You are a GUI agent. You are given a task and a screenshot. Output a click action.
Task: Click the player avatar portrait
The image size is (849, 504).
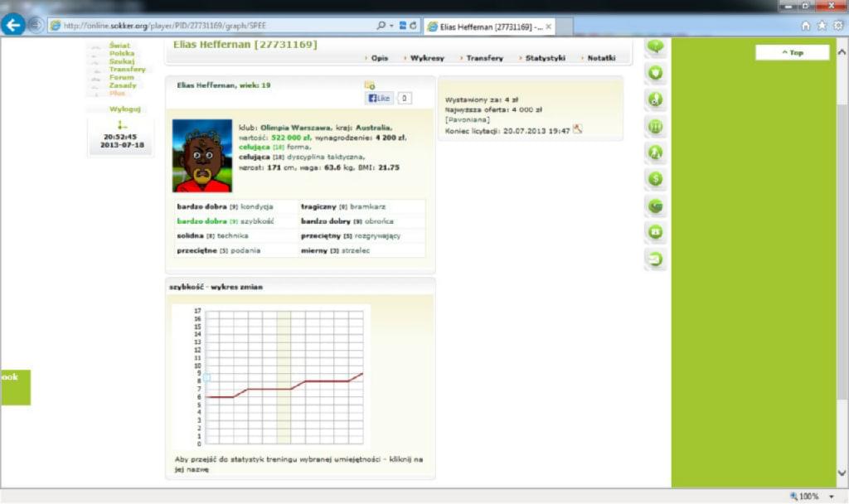202,156
